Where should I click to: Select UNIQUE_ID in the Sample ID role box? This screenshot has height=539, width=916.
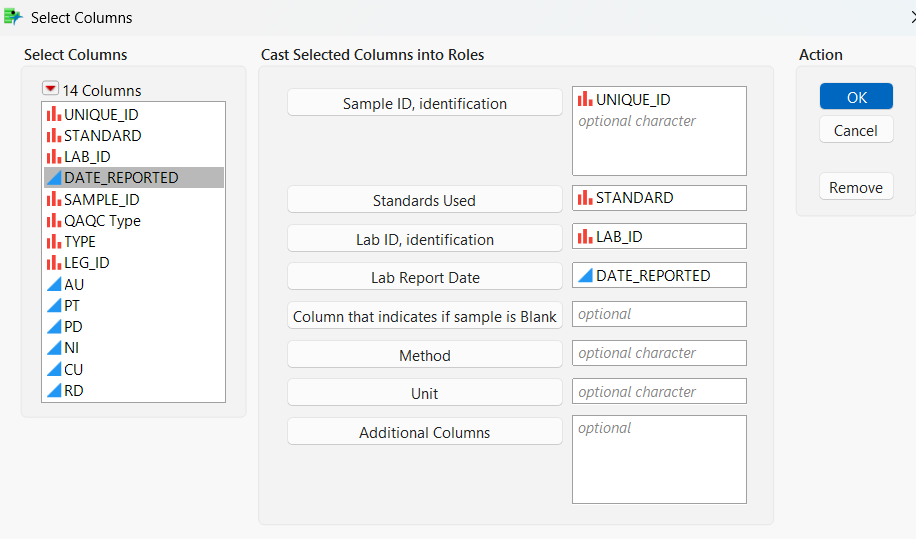659,99
